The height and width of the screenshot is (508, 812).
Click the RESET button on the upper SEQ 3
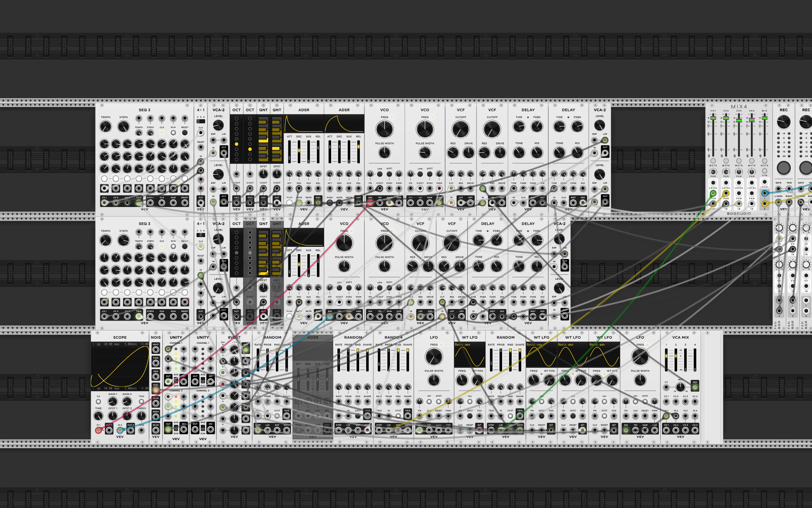[185, 133]
